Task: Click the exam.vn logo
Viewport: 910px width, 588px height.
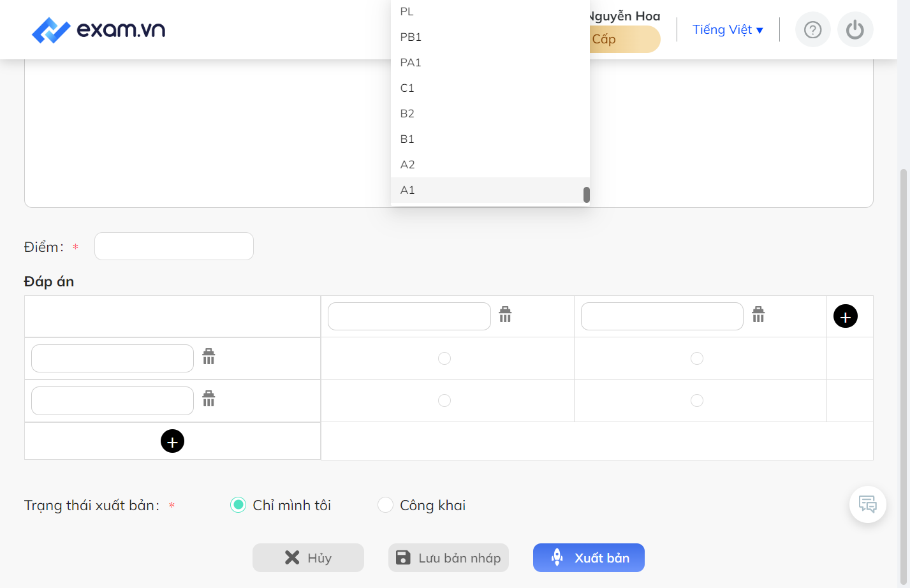Action: click(98, 30)
